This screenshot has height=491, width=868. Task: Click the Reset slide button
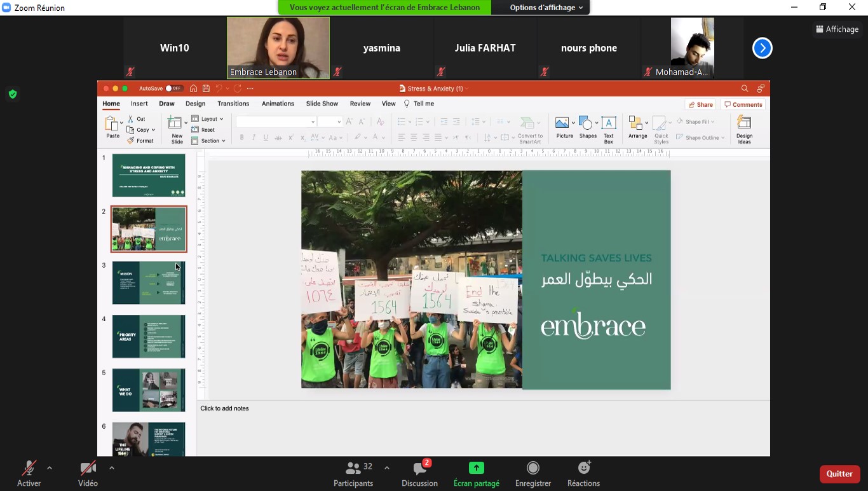203,130
